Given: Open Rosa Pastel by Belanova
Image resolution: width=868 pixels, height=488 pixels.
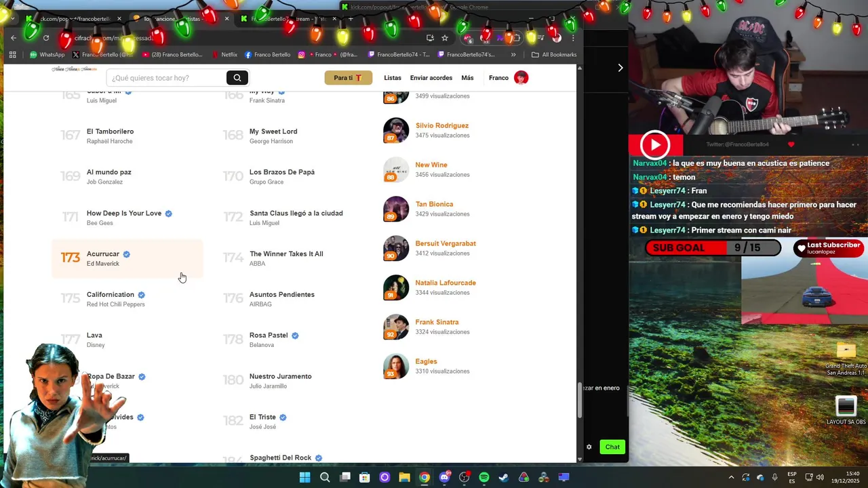Looking at the screenshot, I should pos(269,335).
